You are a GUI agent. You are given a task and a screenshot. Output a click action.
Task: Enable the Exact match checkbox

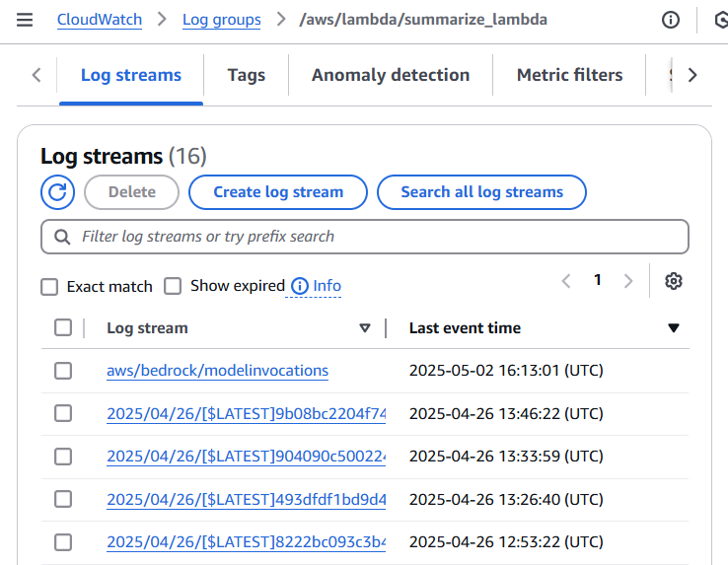(49, 287)
